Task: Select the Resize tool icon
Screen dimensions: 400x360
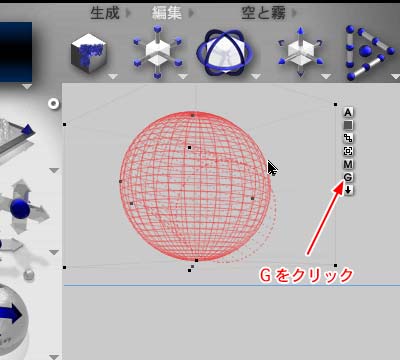Action: click(x=157, y=52)
